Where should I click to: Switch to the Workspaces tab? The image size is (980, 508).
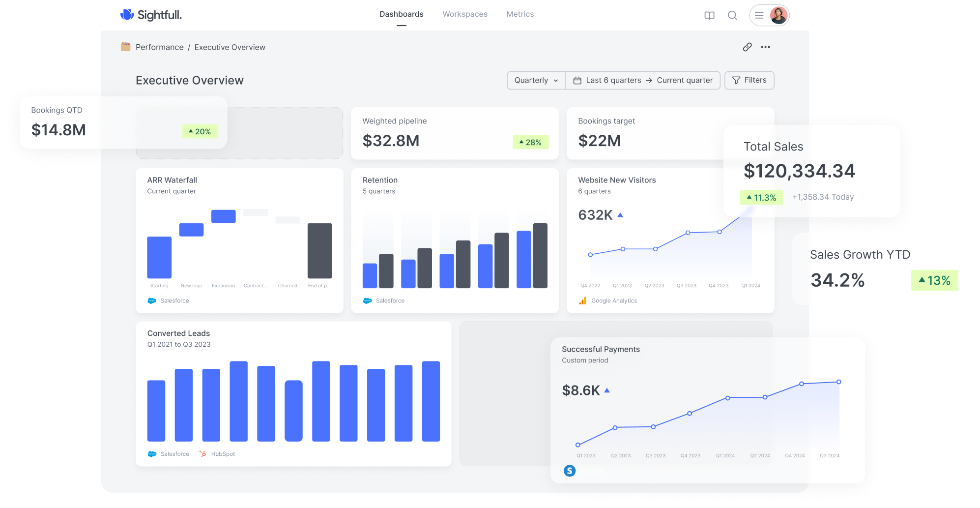(x=465, y=14)
